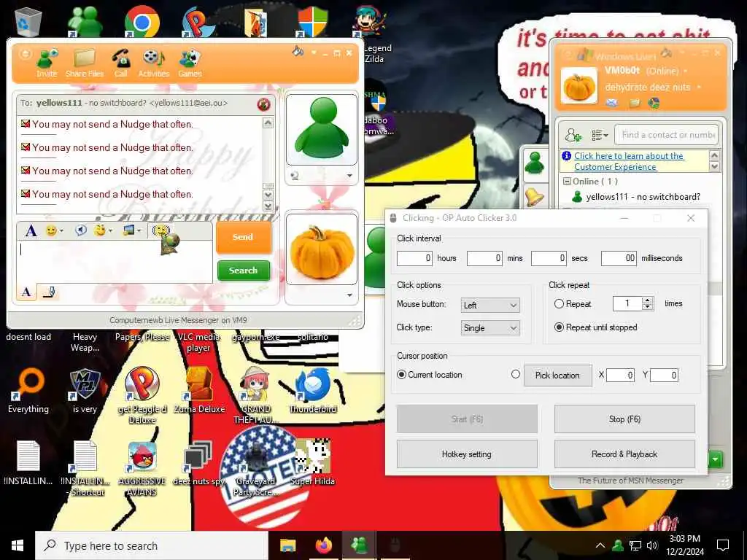The width and height of the screenshot is (747, 560).
Task: Open the globe icon in the Messenger header
Action: [x=654, y=103]
